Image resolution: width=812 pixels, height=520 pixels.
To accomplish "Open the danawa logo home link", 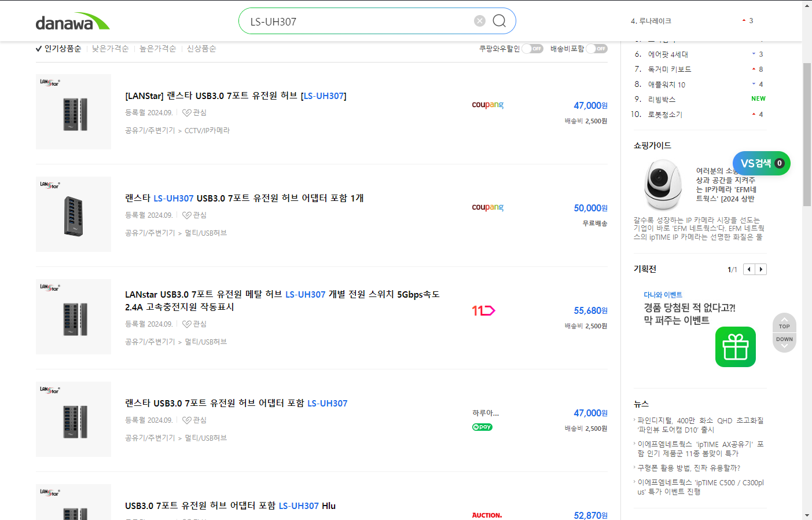I will (72, 21).
